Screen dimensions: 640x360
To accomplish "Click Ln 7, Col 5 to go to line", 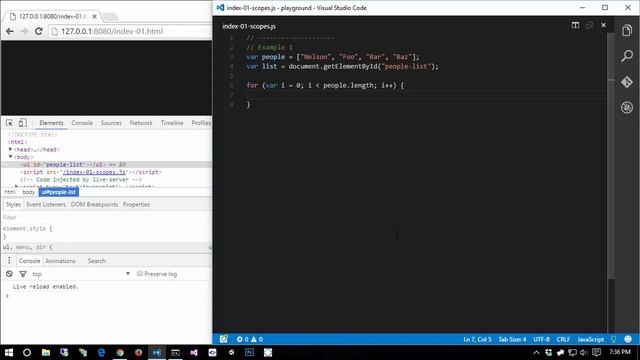I will (x=477, y=339).
